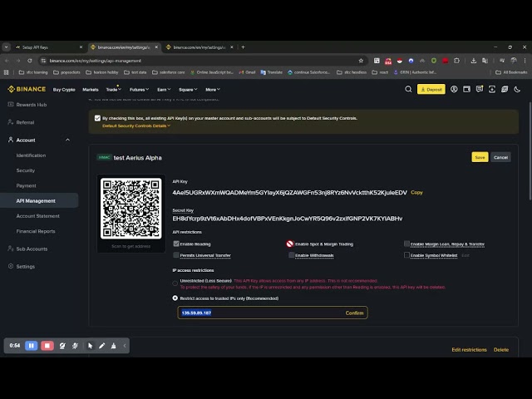The height and width of the screenshot is (399, 532).
Task: Click Edit restrictions link
Action: coord(469,349)
